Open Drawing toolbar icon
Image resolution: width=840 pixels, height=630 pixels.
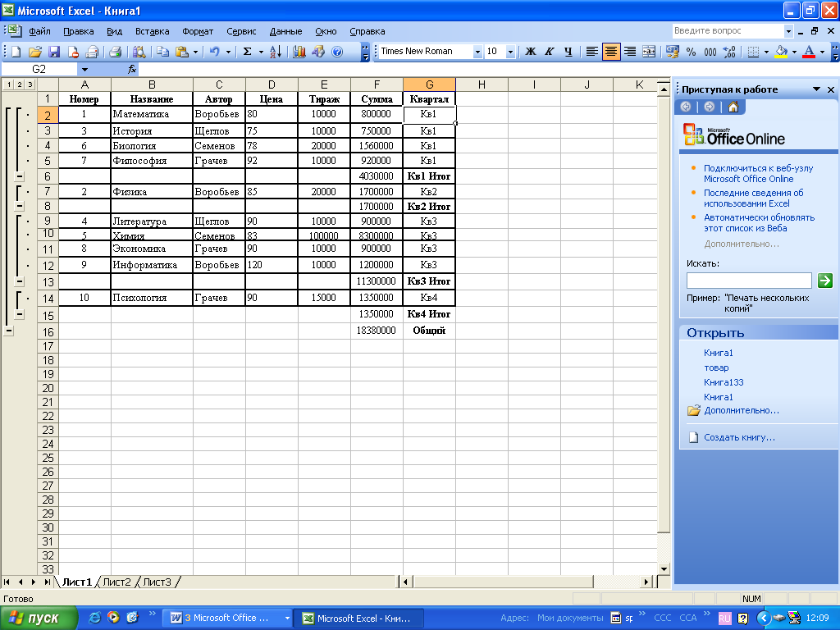(318, 52)
